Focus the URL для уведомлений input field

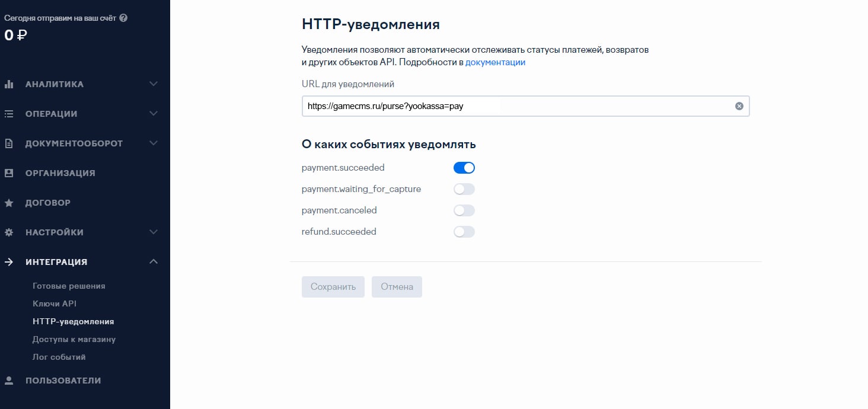[526, 106]
